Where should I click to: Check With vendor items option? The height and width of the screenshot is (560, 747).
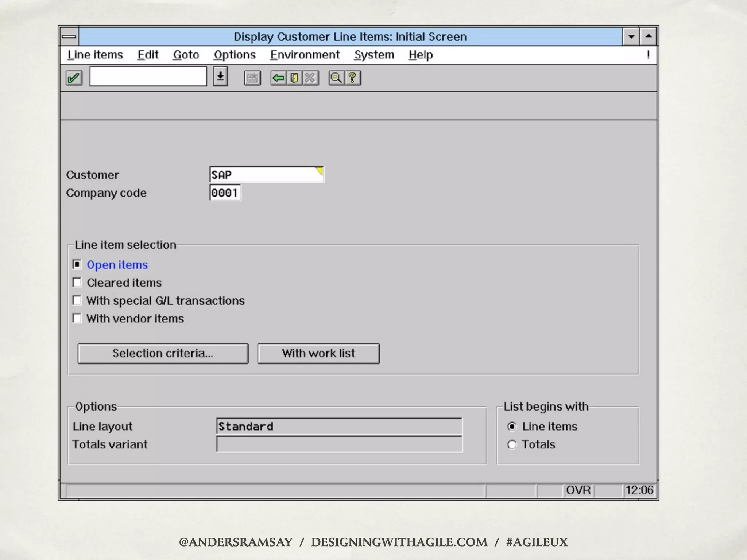point(77,318)
